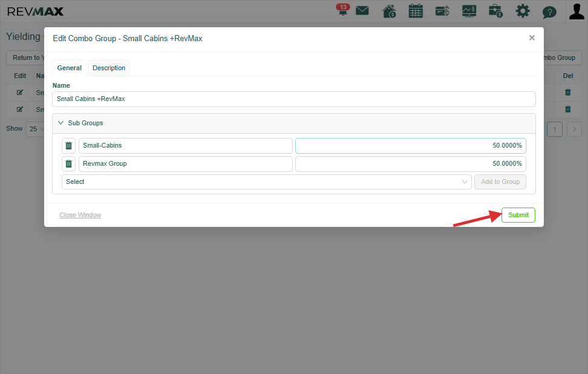Click the next page arrow
The width and height of the screenshot is (588, 374).
pos(574,130)
